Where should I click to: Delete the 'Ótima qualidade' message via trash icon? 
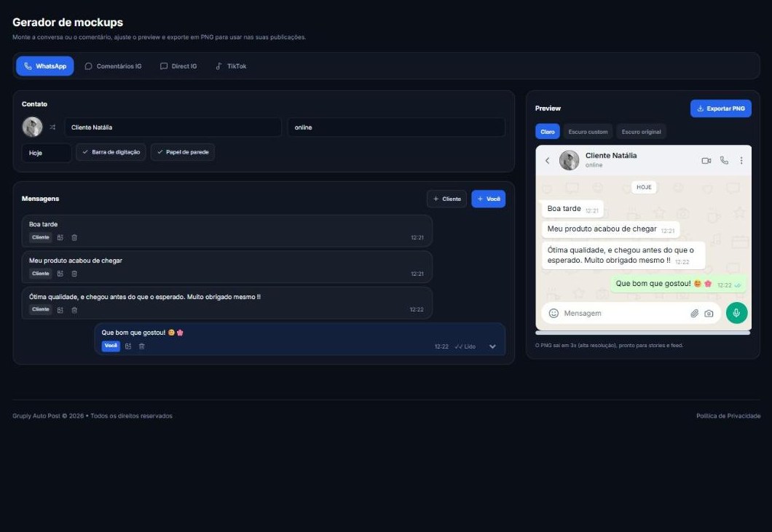point(74,310)
